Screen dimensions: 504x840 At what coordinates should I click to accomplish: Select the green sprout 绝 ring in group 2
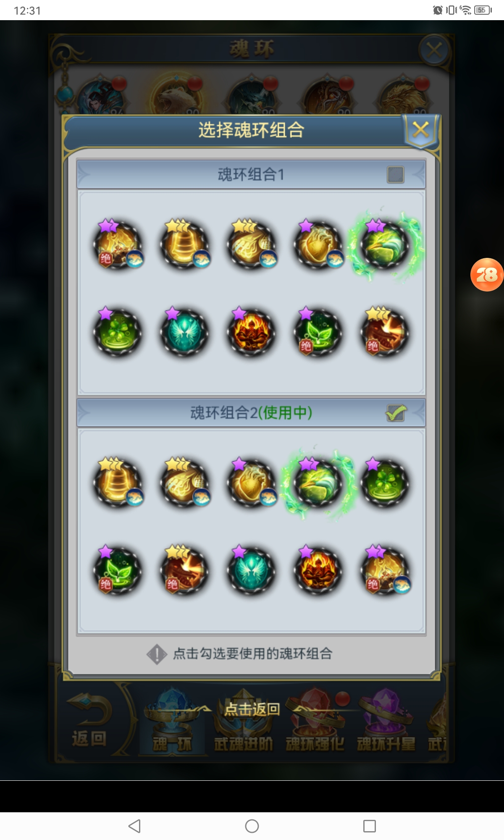pyautogui.click(x=117, y=570)
